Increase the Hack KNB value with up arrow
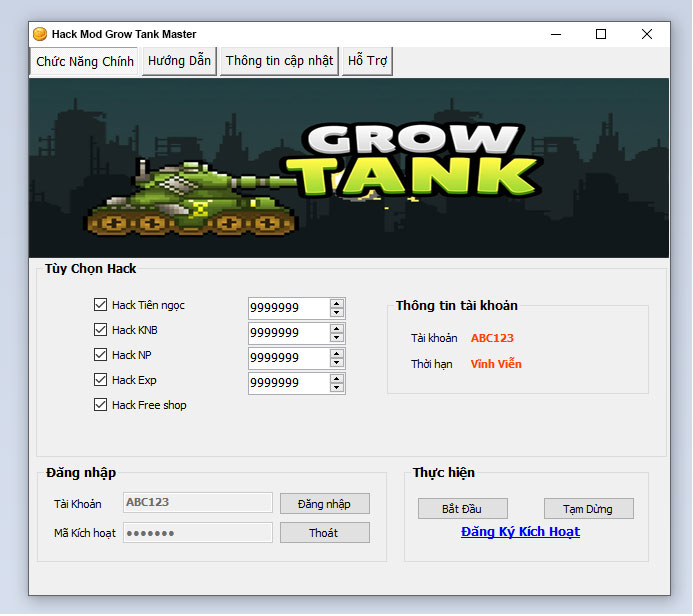The height and width of the screenshot is (616, 693). [337, 329]
